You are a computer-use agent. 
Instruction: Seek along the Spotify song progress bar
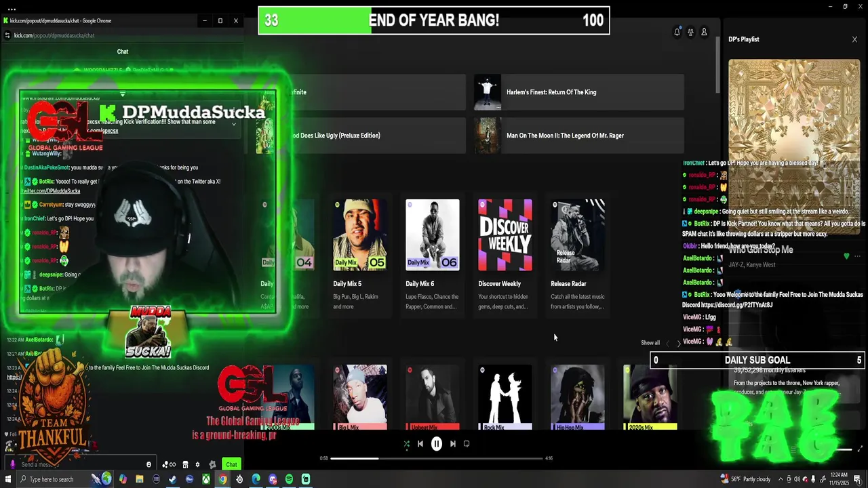click(437, 458)
